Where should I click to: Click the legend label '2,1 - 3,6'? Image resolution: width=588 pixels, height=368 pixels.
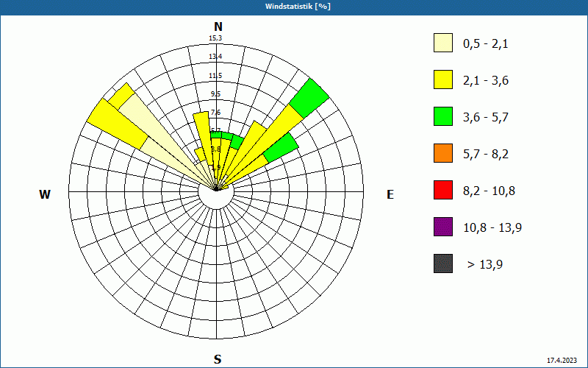point(486,81)
